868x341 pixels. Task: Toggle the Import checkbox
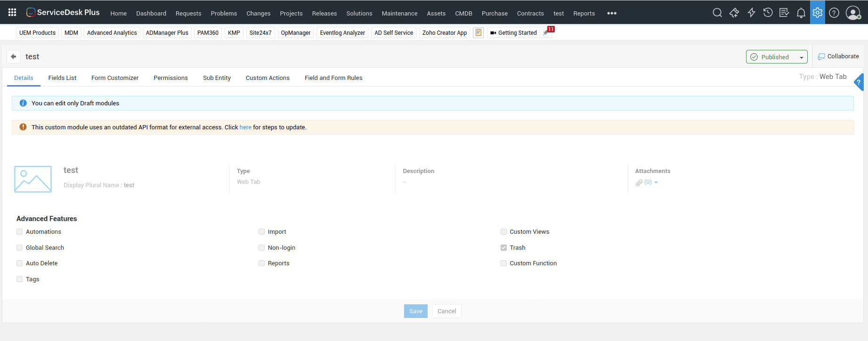point(261,231)
